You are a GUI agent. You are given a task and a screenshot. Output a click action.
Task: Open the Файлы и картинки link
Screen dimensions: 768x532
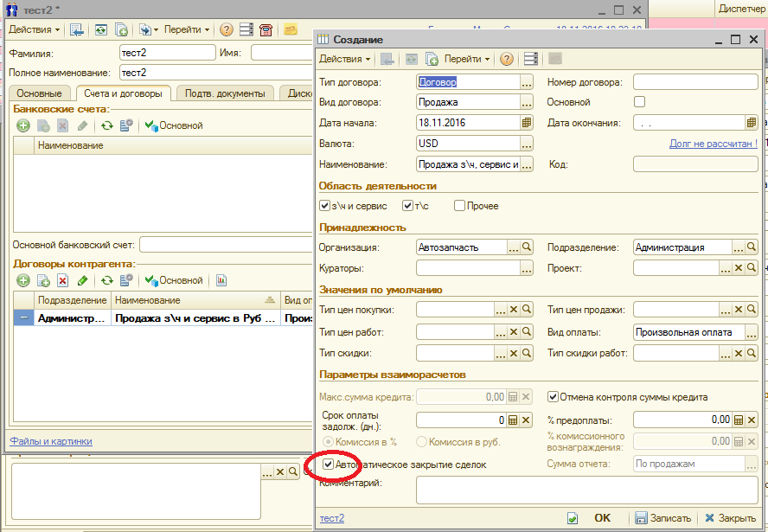coord(51,441)
